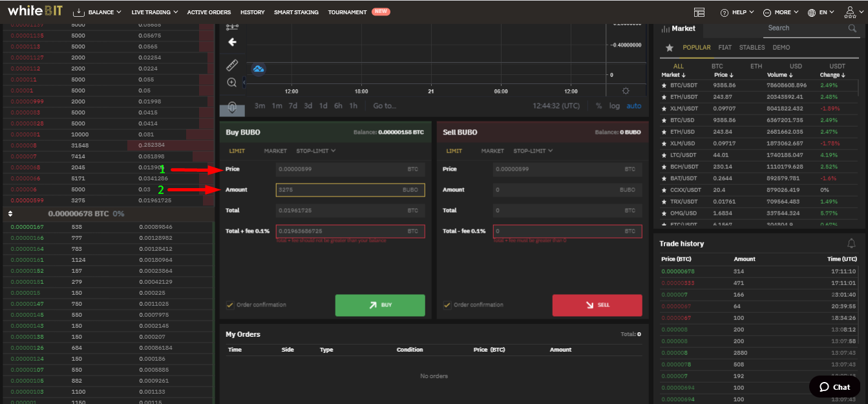Expand the More dropdown

tap(787, 12)
